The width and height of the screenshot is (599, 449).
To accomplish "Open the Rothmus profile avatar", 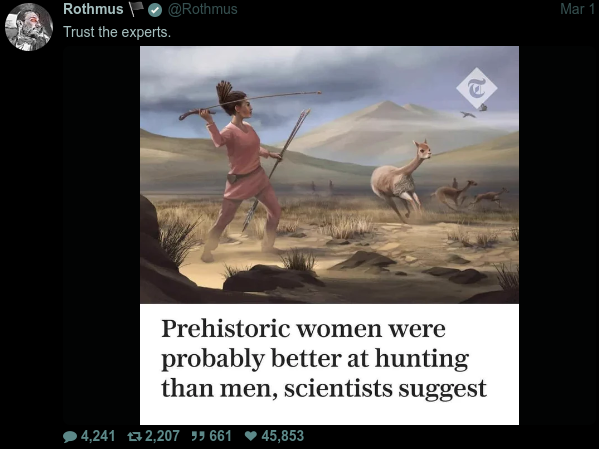I will coord(29,27).
